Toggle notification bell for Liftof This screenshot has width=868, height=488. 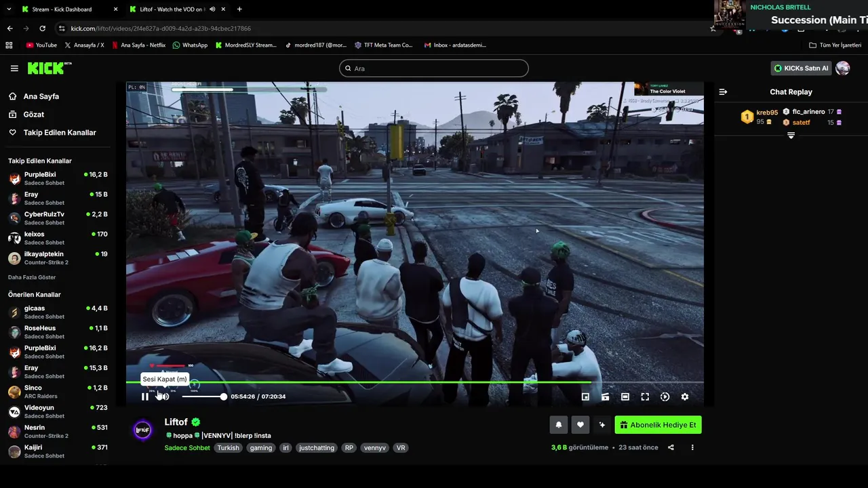[x=559, y=425]
